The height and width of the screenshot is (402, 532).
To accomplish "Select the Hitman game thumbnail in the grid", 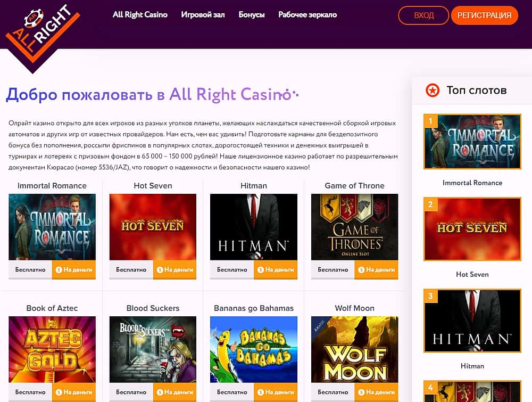I will click(x=254, y=227).
